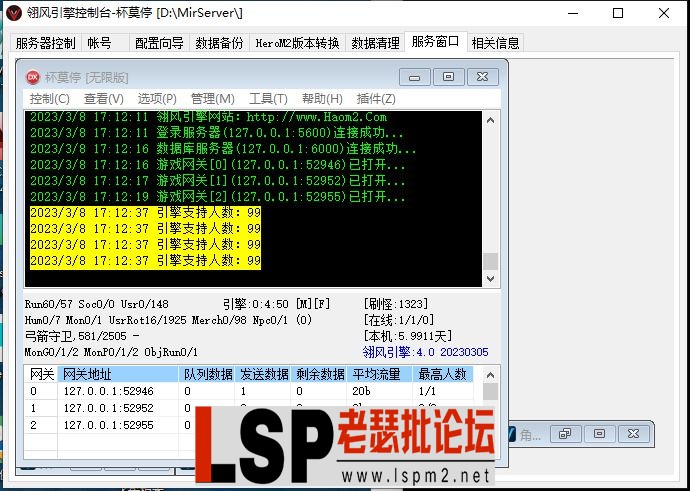Click the [本机:5.9911天] status text
Viewport: 690px width, 491px height.
pyautogui.click(x=407, y=336)
